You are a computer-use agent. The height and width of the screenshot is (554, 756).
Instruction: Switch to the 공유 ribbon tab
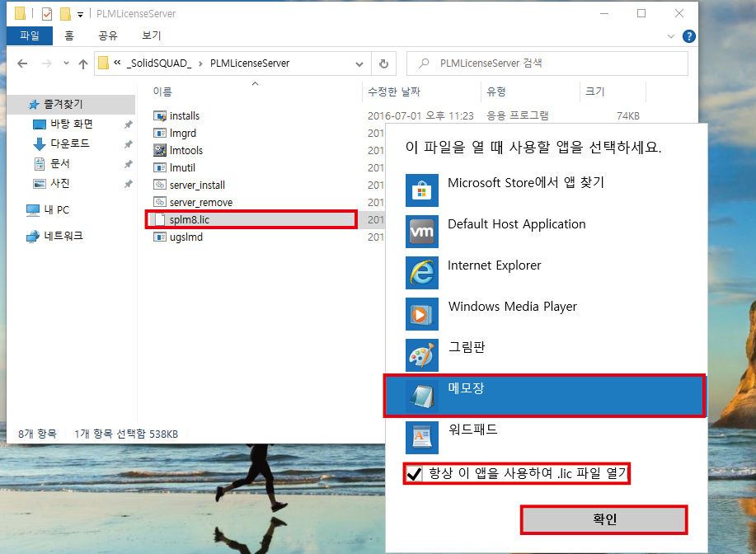(x=108, y=35)
